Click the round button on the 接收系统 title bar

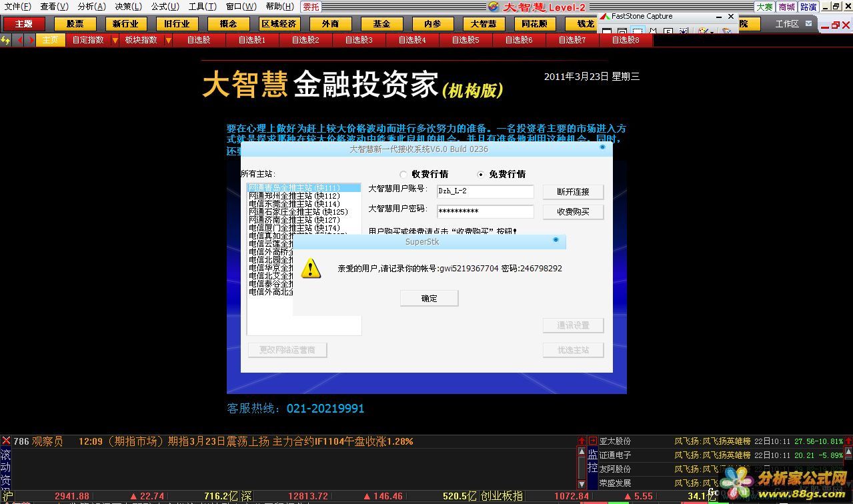click(602, 147)
